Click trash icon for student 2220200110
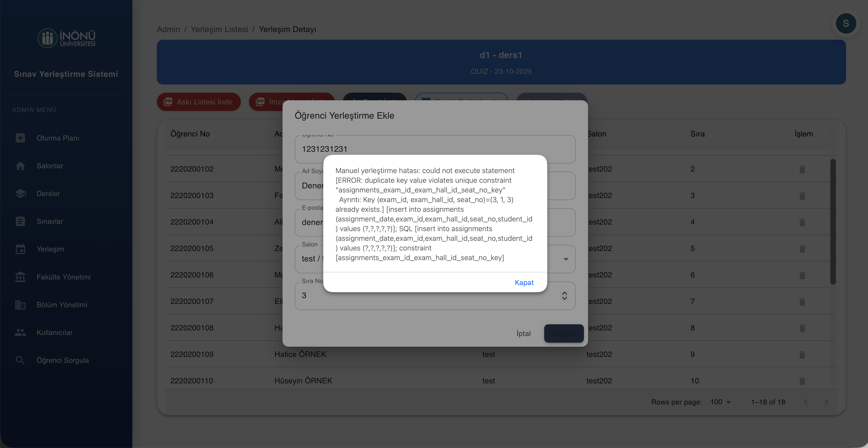 point(802,381)
